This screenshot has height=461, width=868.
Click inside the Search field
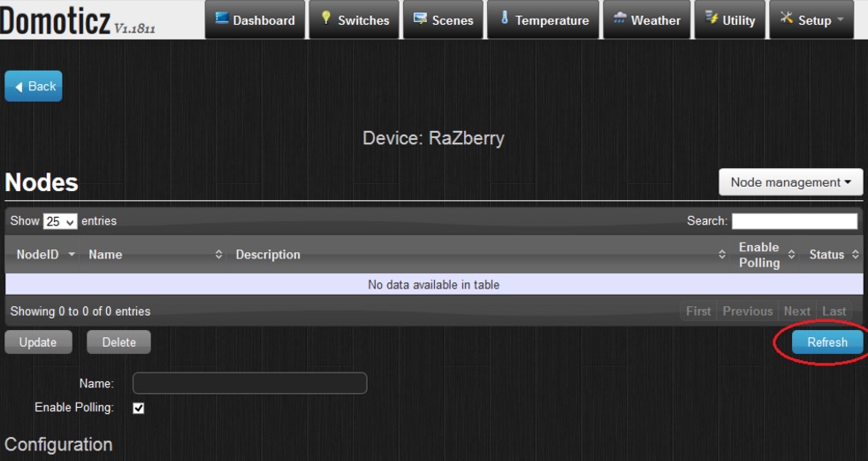(x=794, y=221)
